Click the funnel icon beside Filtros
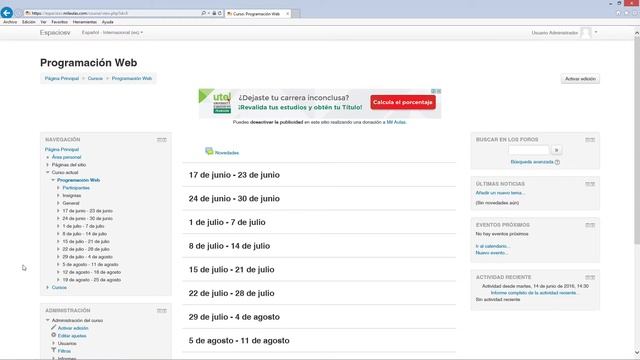The width and height of the screenshot is (640, 360). point(53,350)
